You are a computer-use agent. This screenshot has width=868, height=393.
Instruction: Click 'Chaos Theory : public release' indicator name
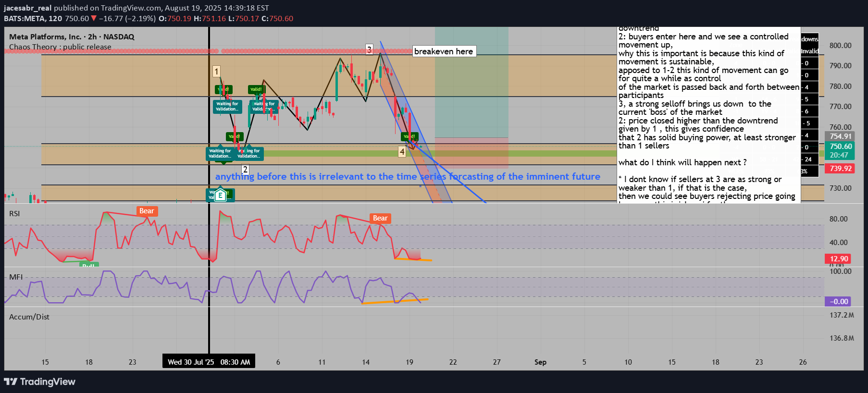click(60, 47)
